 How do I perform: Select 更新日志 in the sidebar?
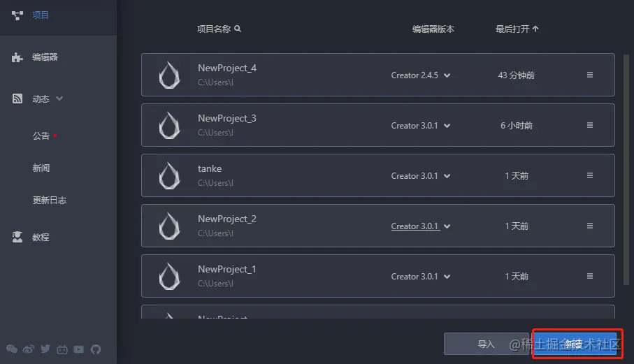49,201
